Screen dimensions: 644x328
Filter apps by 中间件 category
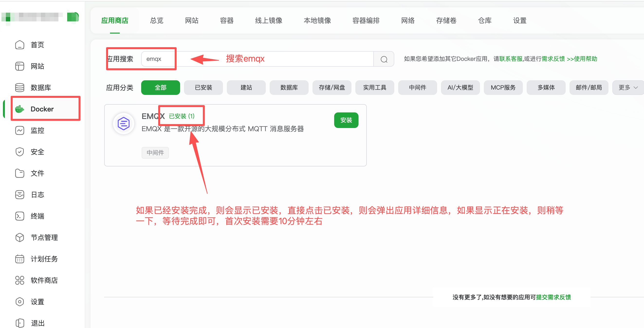coord(417,88)
